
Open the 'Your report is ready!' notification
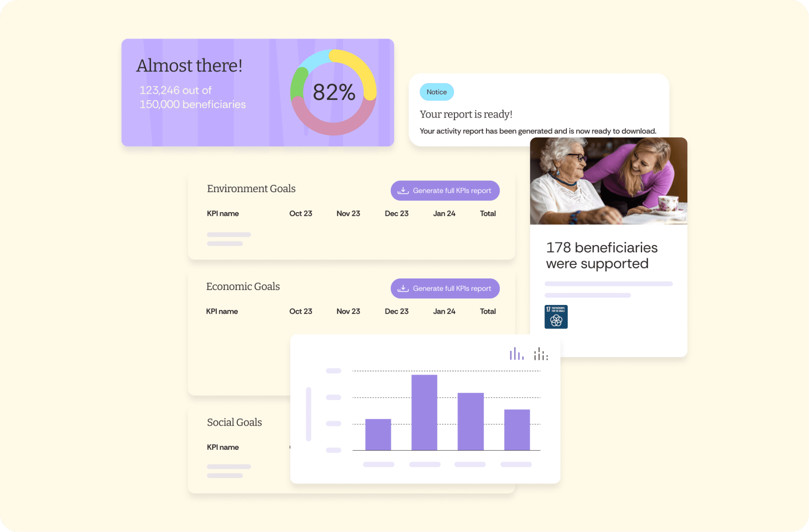466,114
